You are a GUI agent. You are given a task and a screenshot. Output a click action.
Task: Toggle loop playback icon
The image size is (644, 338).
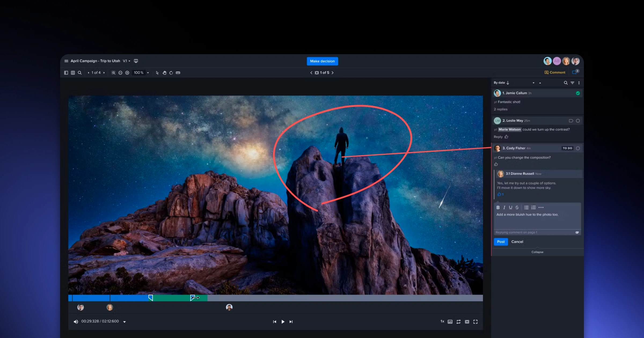click(x=459, y=322)
